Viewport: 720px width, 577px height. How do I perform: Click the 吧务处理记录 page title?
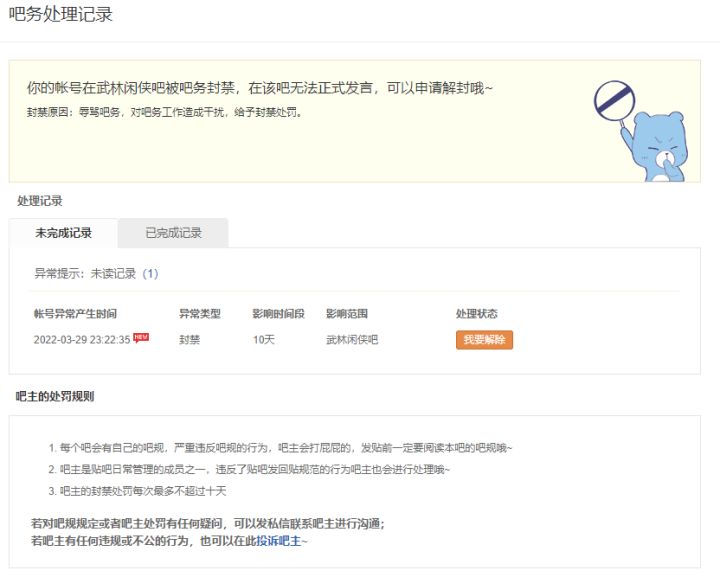click(60, 14)
